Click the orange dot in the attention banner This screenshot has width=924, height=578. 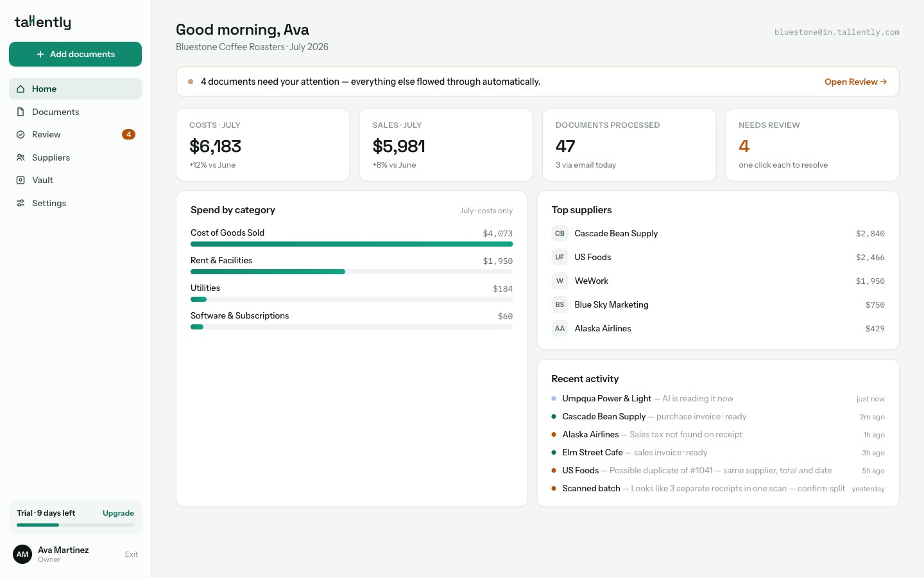[x=191, y=82]
